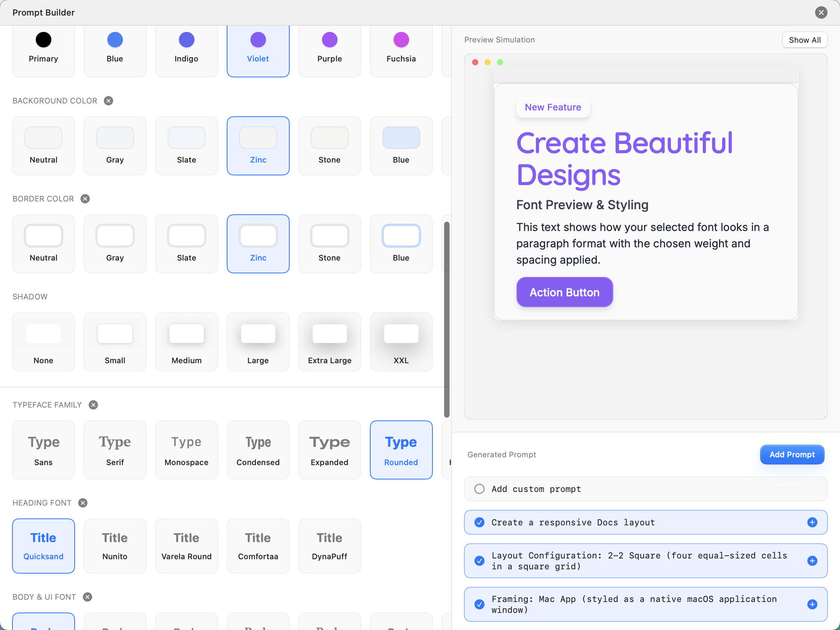This screenshot has height=630, width=840.
Task: Set background color to Blue
Action: coord(401,146)
